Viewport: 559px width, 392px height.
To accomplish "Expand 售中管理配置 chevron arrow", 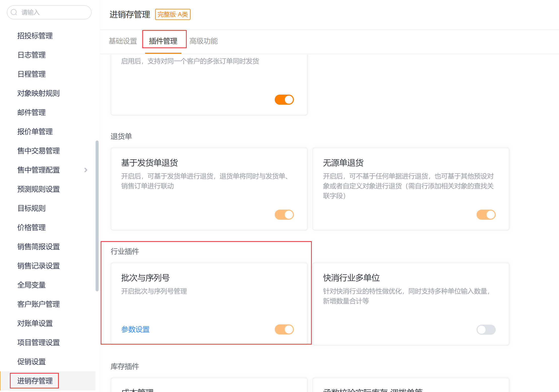I will 86,170.
